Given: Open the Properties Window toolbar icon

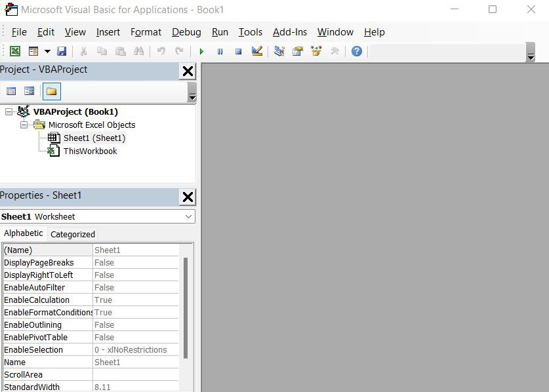Looking at the screenshot, I should tap(298, 51).
